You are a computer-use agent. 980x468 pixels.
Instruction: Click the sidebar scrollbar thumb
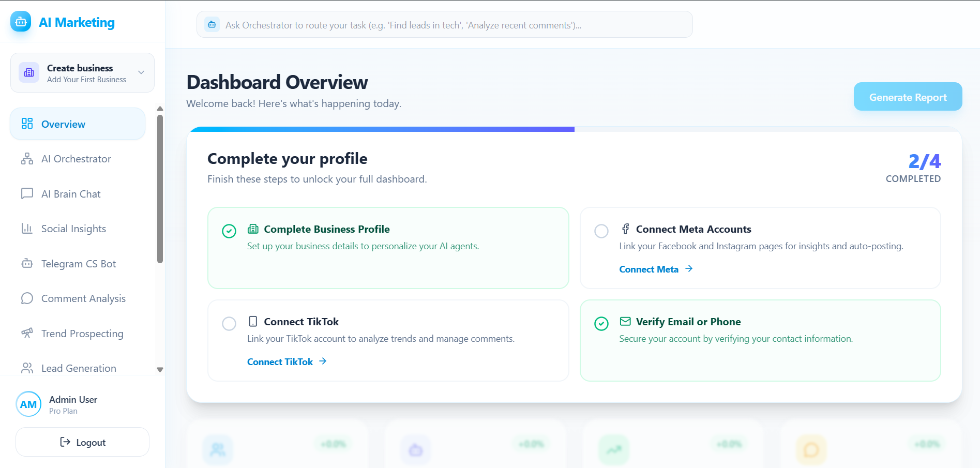pos(160,189)
